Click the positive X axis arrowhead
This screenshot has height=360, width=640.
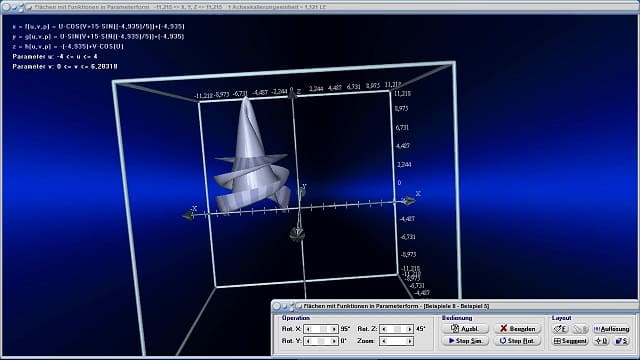[408, 200]
